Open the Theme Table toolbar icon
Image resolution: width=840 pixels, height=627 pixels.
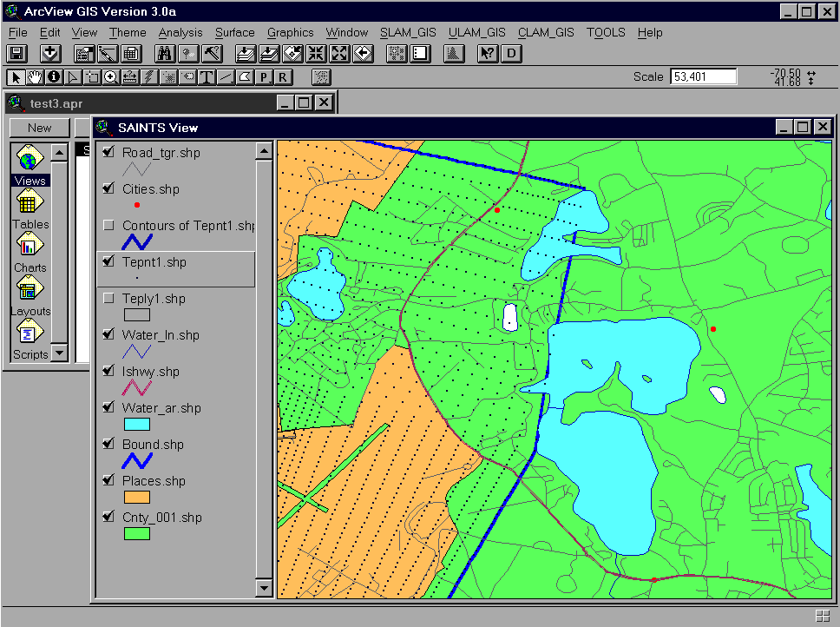tap(131, 53)
